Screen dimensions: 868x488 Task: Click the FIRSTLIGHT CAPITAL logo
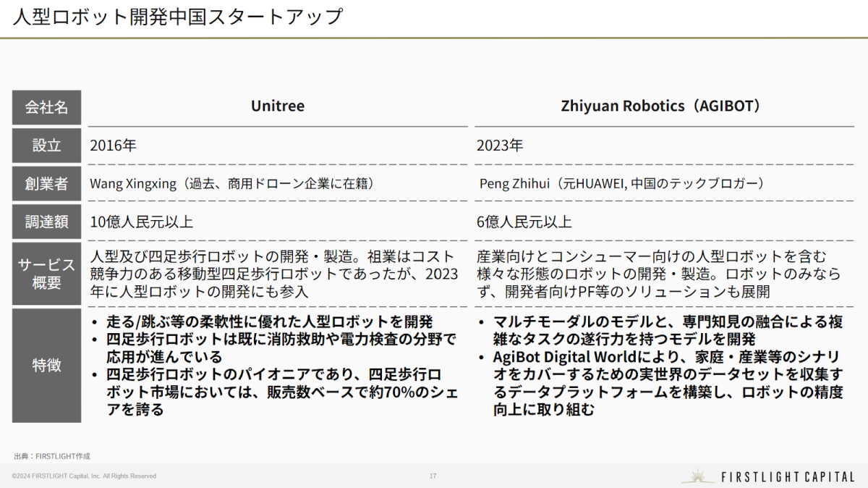[769, 476]
